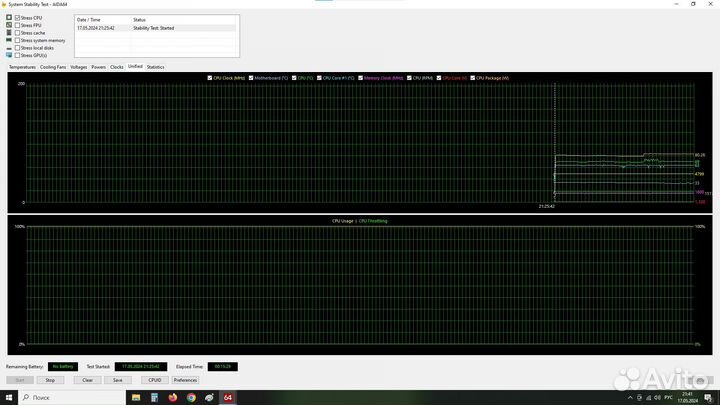Open the Preferences dialog
Viewport: 720px width, 405px height.
click(x=185, y=380)
